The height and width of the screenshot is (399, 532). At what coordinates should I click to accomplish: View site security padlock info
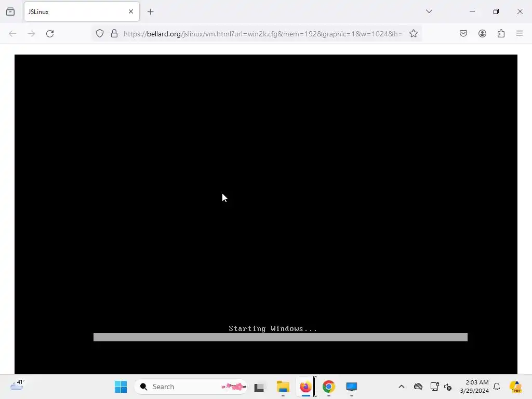(114, 34)
